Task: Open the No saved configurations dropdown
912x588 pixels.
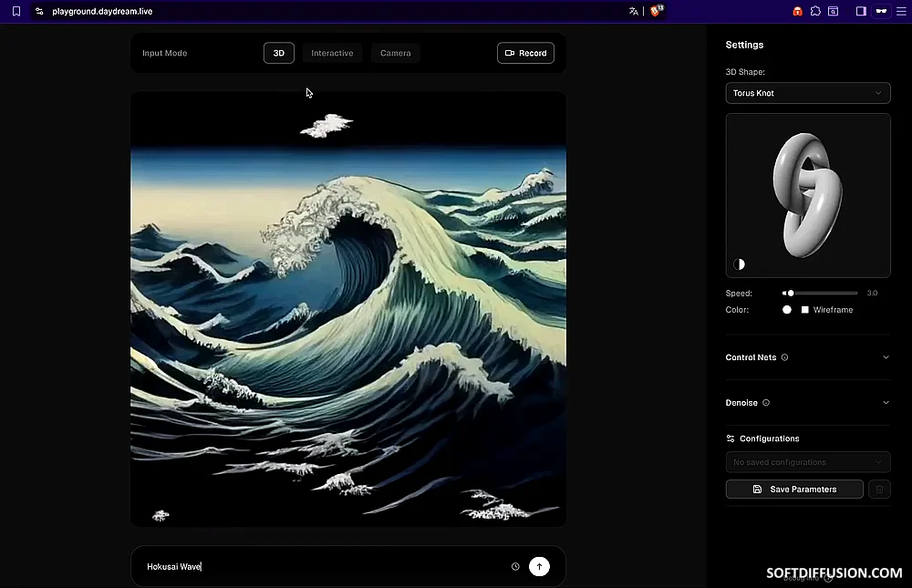Action: (x=808, y=462)
